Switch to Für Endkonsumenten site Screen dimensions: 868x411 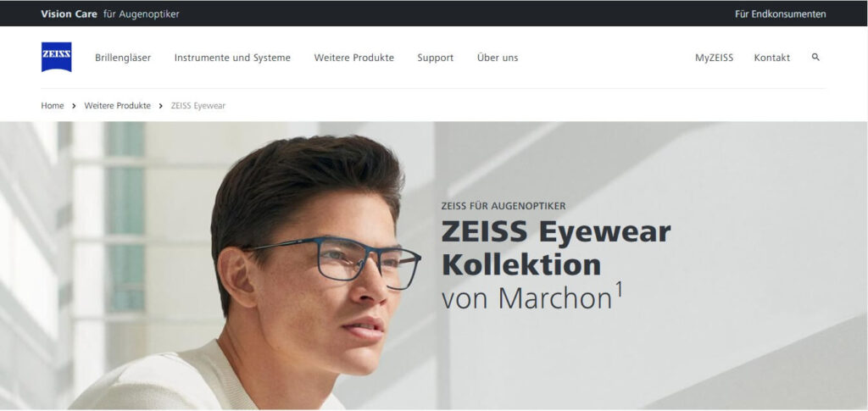pyautogui.click(x=781, y=14)
